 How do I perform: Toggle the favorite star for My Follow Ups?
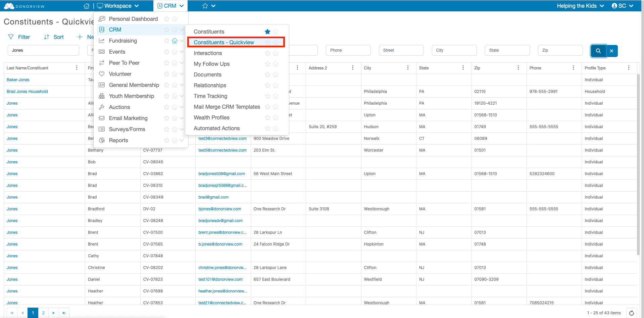point(267,64)
